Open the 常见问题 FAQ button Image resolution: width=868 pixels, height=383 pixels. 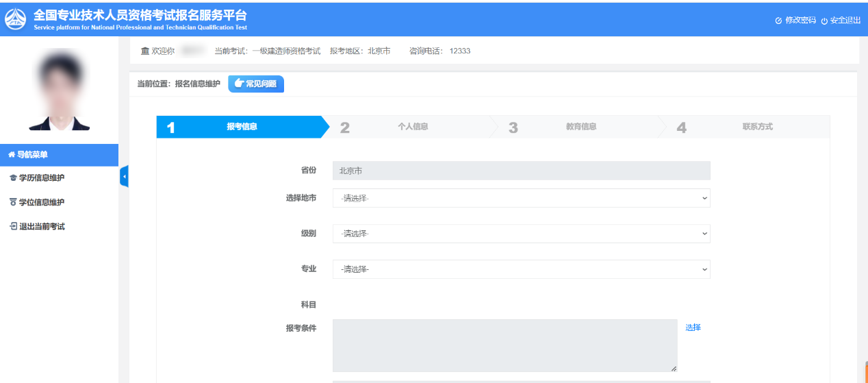click(x=256, y=84)
